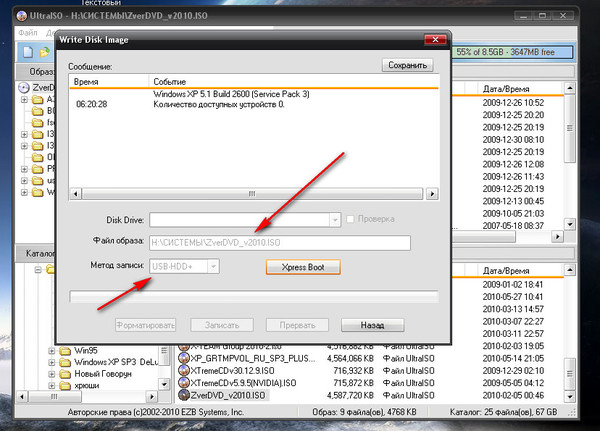Viewport: 600px width, 431px height.
Task: Open the Disk Drive dropdown
Action: click(x=335, y=220)
